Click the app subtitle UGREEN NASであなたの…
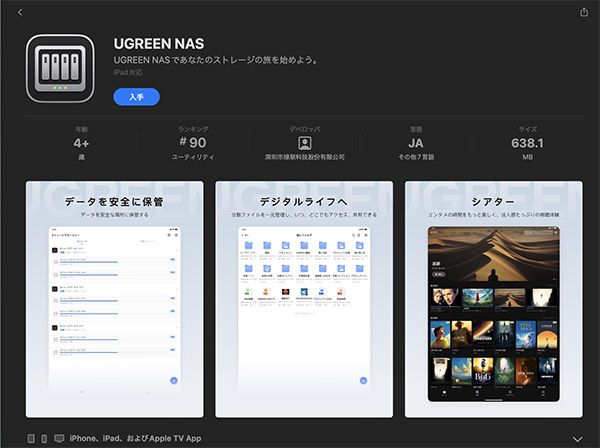The width and height of the screenshot is (600, 448). click(216, 60)
